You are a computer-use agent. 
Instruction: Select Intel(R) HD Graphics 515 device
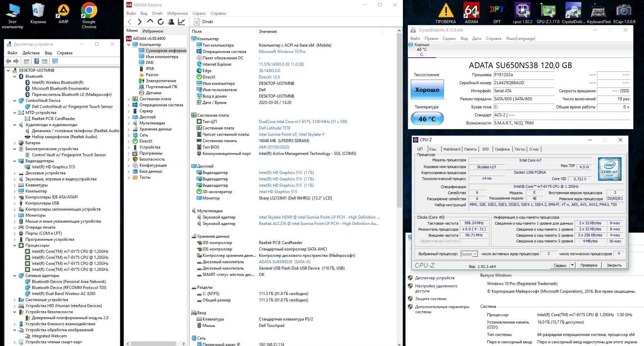pos(53,167)
